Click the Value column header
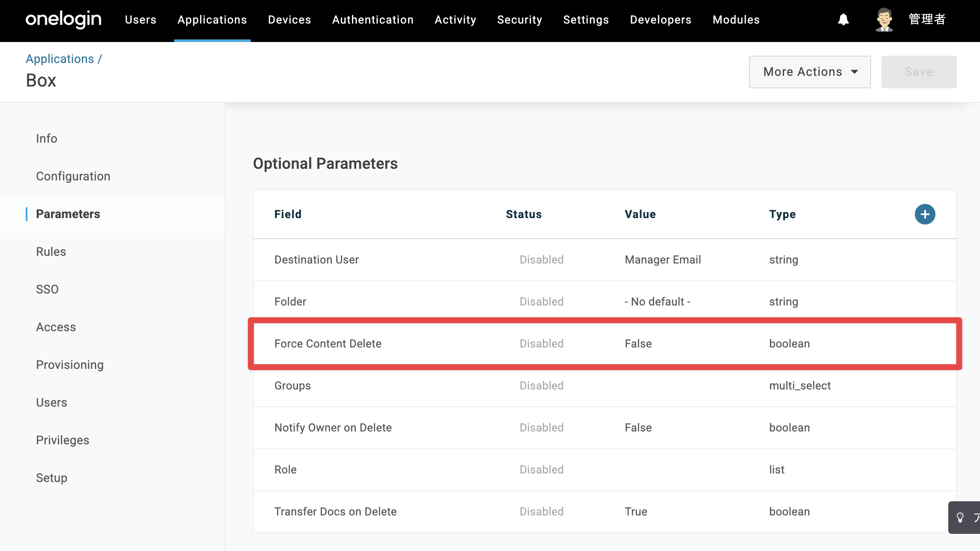 (x=640, y=214)
